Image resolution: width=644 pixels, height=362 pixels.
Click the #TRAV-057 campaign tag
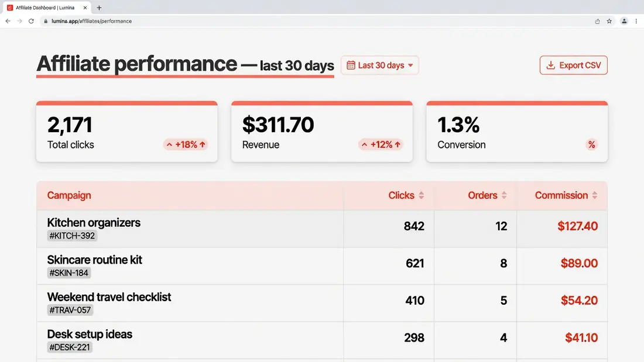tap(70, 311)
